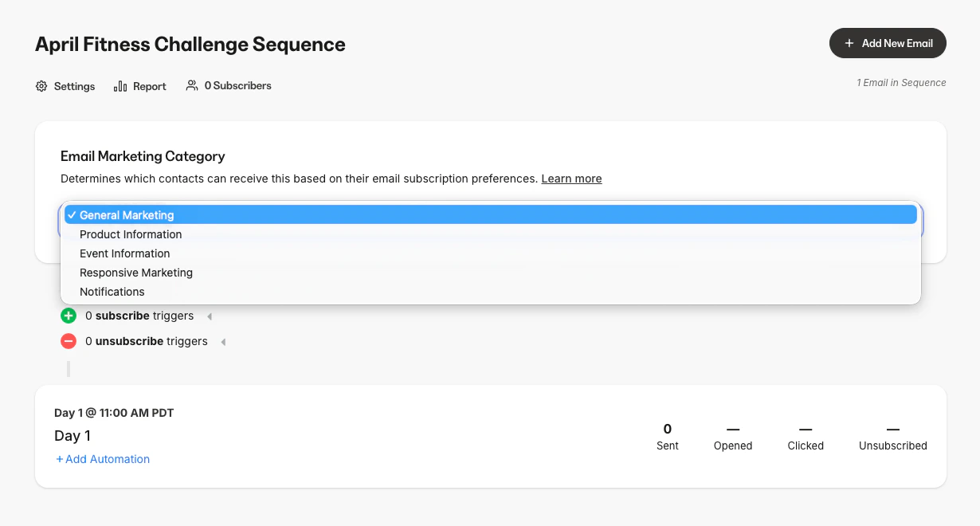This screenshot has height=526, width=980.
Task: Click the Subscribers people icon
Action: tap(191, 84)
